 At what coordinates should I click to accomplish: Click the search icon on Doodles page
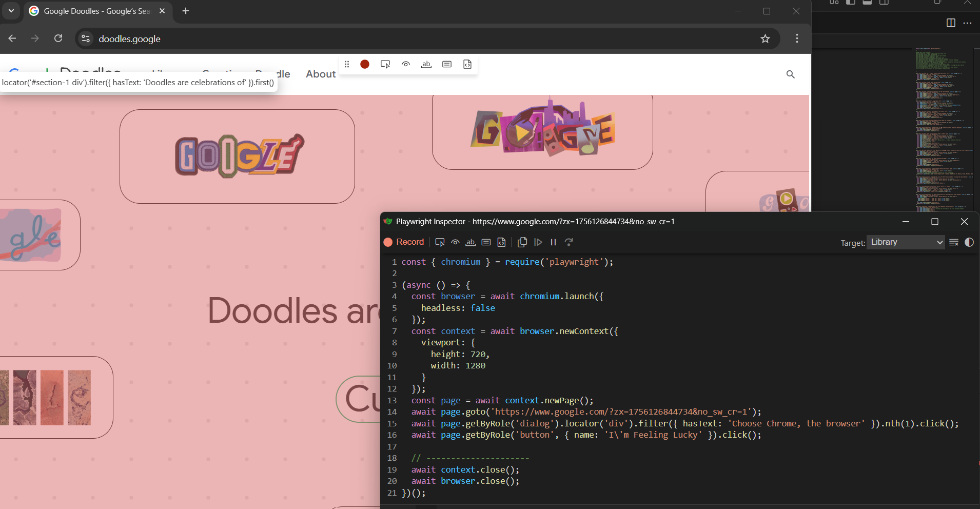(791, 74)
